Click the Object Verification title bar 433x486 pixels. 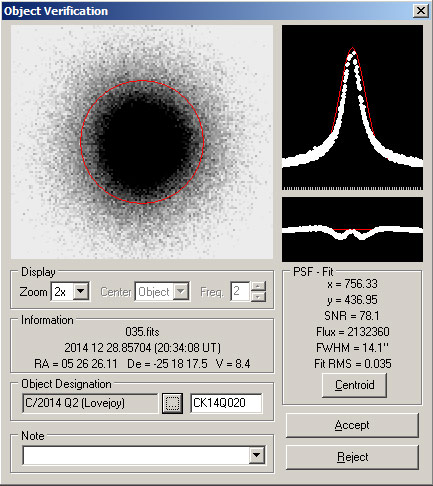click(207, 11)
